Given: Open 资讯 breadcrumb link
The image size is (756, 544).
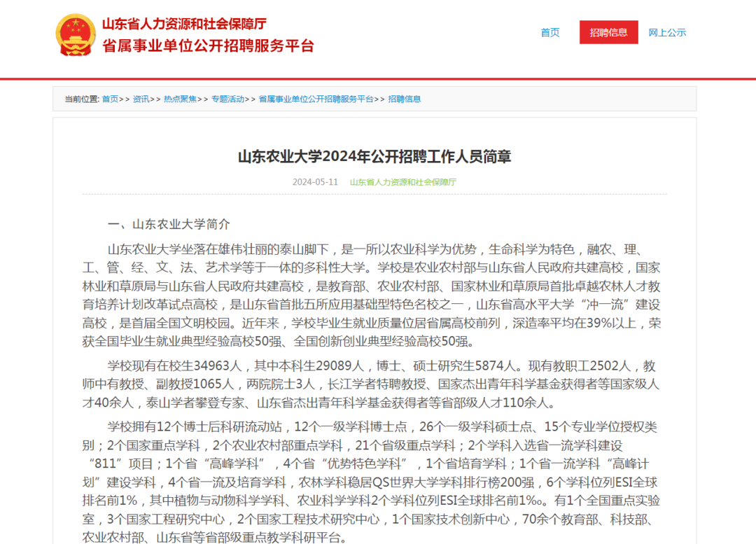Looking at the screenshot, I should tap(141, 99).
